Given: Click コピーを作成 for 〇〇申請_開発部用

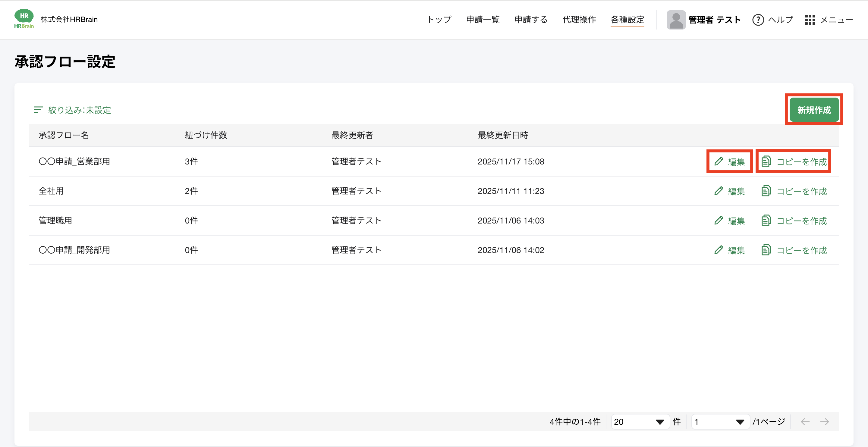Looking at the screenshot, I should point(801,250).
